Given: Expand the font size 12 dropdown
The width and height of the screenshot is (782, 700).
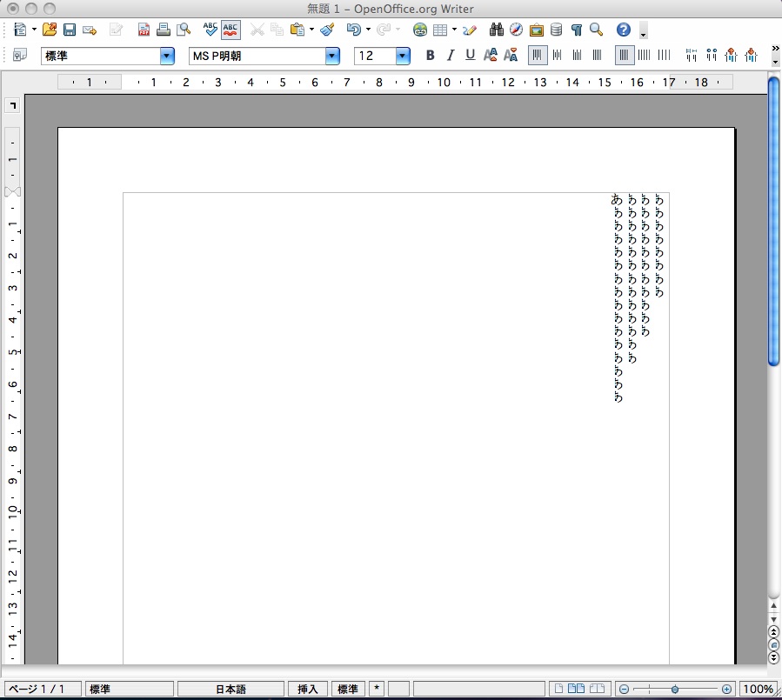Looking at the screenshot, I should pyautogui.click(x=403, y=56).
